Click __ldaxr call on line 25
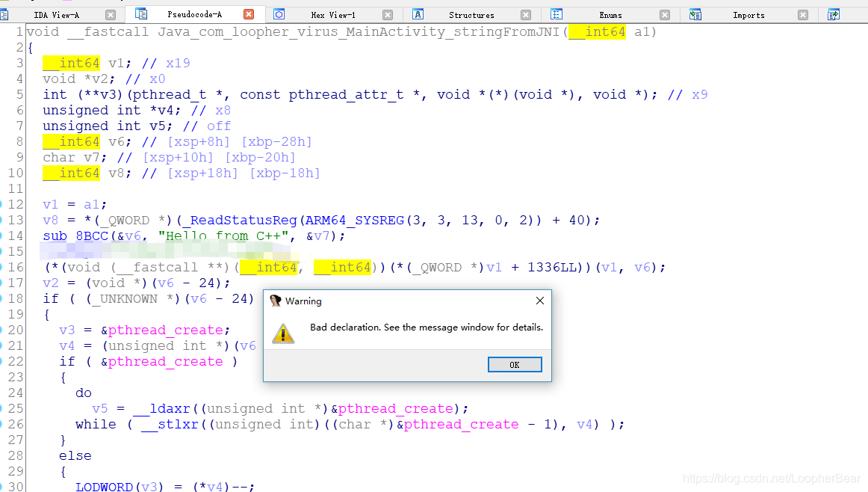The height and width of the screenshot is (492, 868). 161,409
